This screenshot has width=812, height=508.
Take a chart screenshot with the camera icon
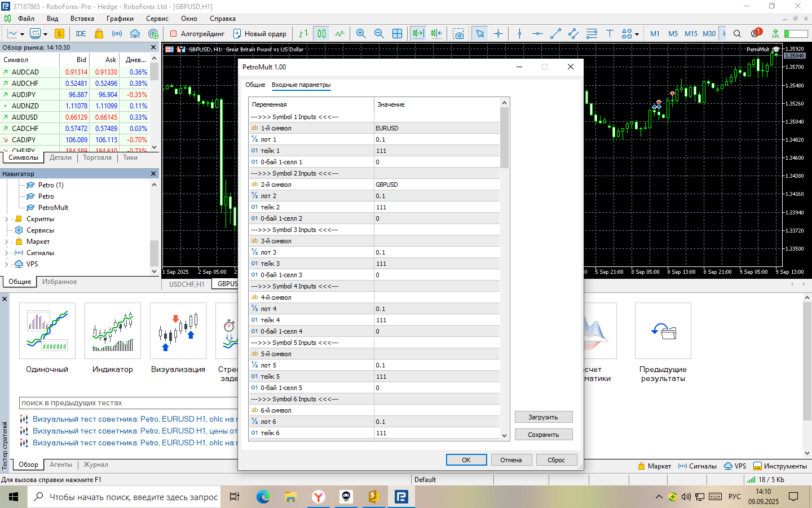(x=458, y=34)
